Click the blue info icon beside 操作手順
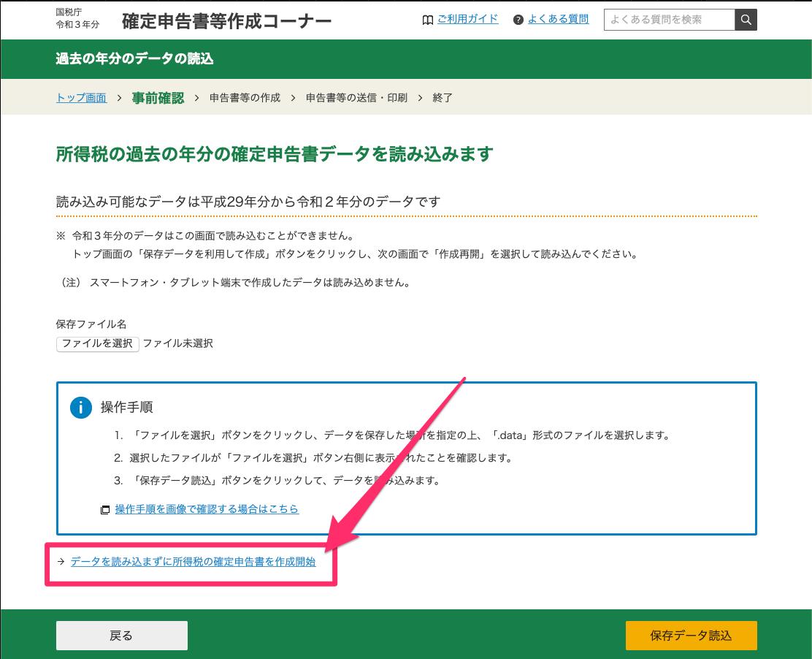Viewport: 812px width, 659px height. (81, 407)
